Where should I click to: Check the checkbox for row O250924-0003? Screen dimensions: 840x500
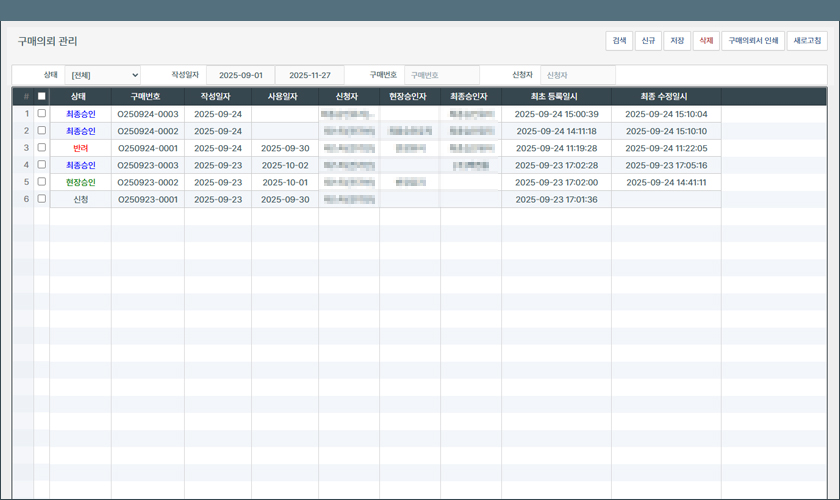[x=42, y=114]
